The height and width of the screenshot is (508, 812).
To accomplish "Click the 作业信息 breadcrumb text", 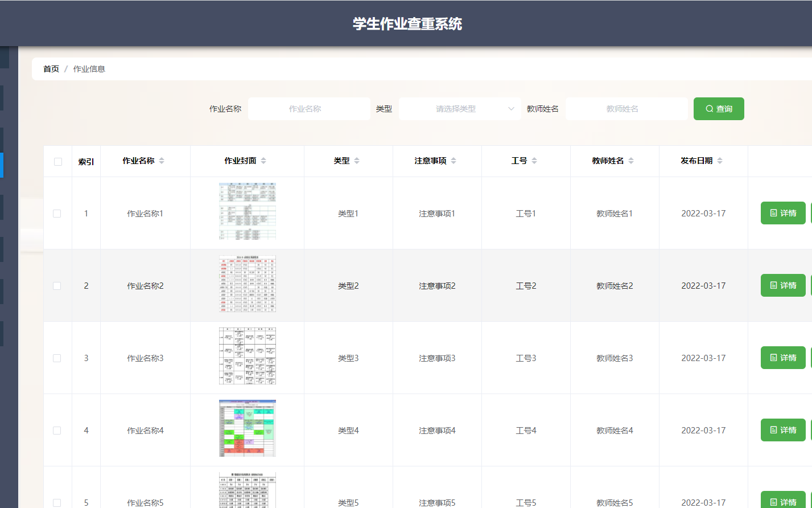I will 89,69.
